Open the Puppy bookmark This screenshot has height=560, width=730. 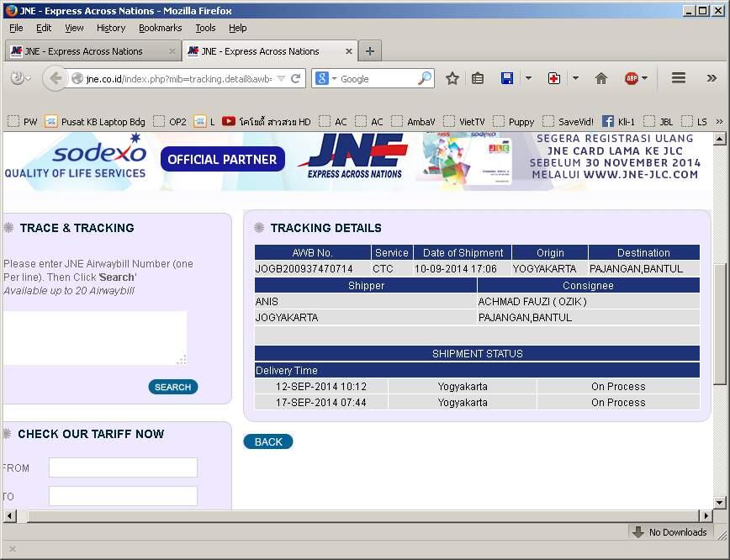(514, 122)
